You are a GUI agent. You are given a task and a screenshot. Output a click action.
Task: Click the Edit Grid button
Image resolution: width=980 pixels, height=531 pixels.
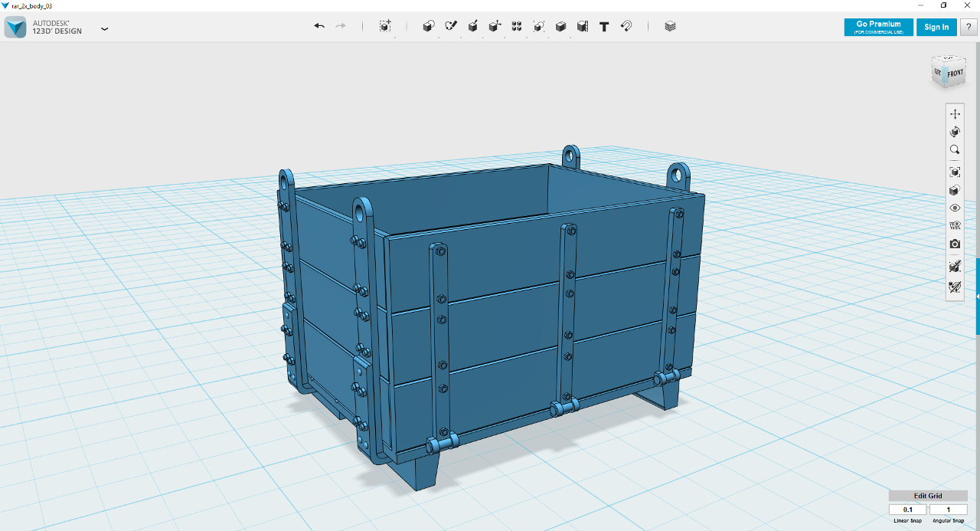[928, 496]
